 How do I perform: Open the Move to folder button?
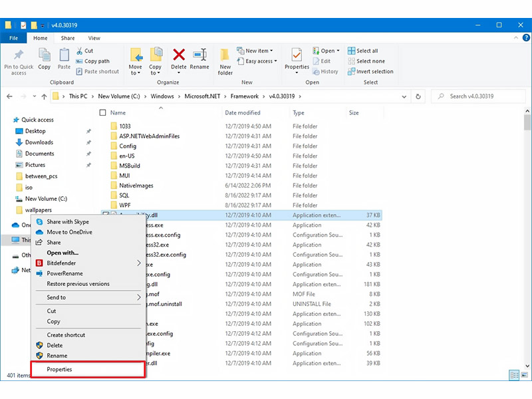(136, 61)
